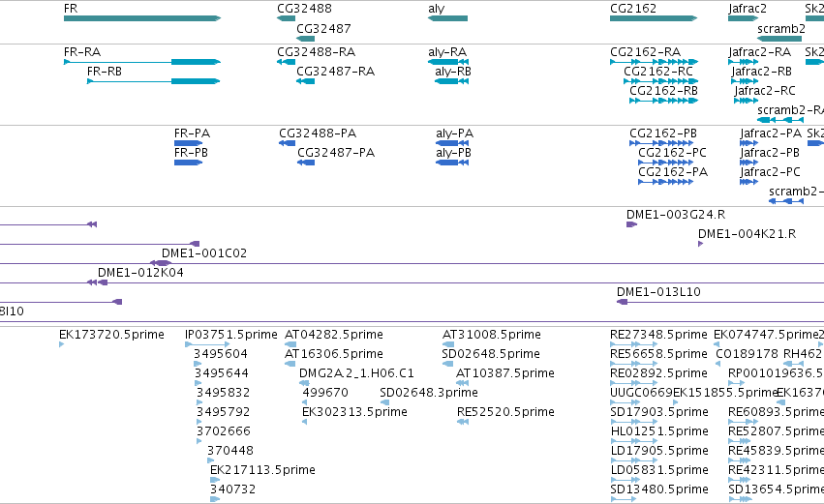824x504 pixels.
Task: Click the aly gene label
Action: pyautogui.click(x=436, y=9)
